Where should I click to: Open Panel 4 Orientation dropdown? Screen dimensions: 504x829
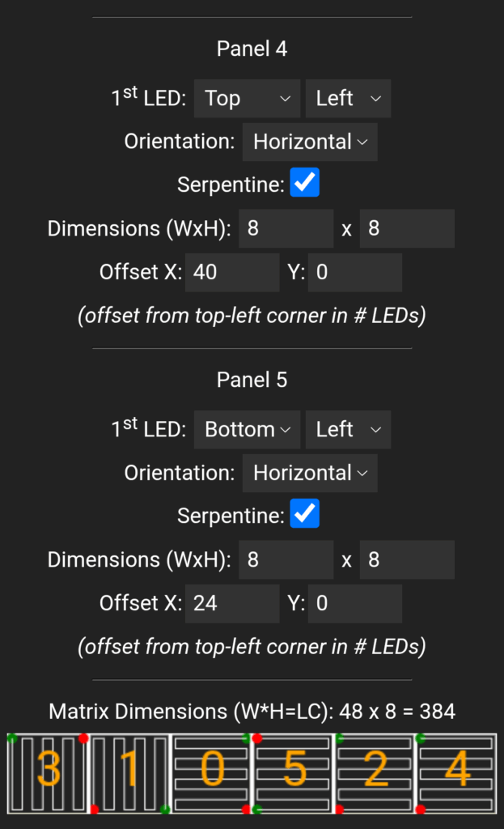[310, 142]
